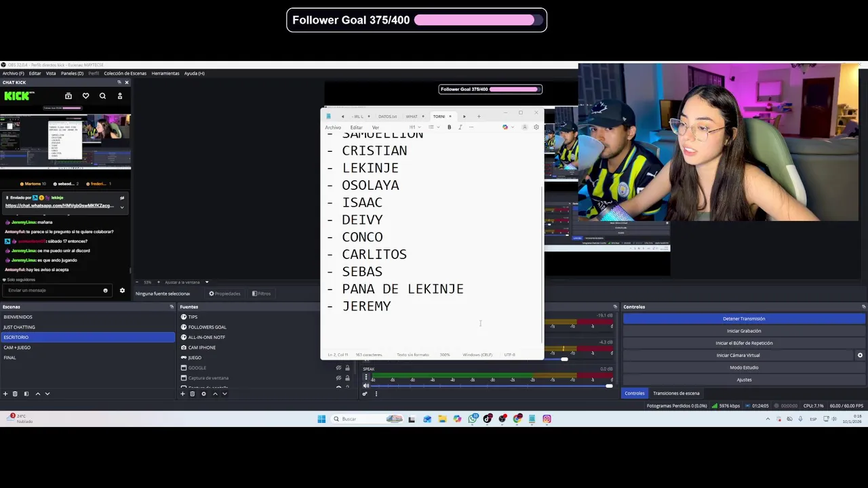Viewport: 868px width, 488px height.
Task: Open SPEAK channel three-dot options
Action: 366,377
